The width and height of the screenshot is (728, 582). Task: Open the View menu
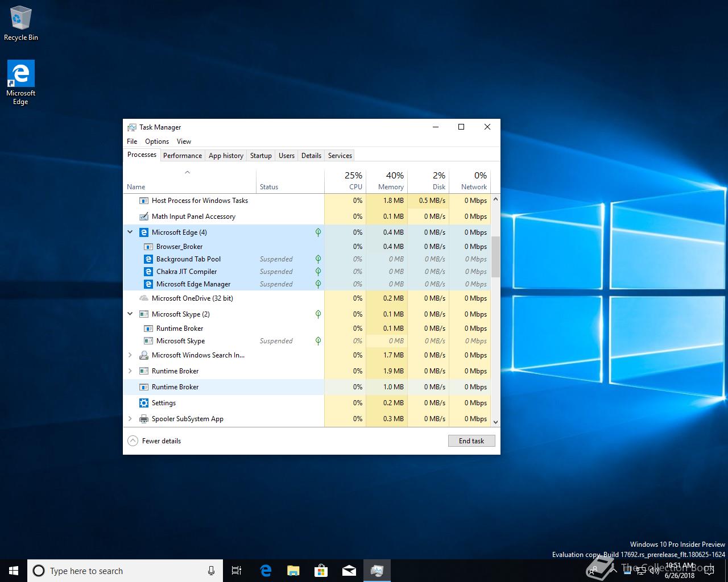pyautogui.click(x=184, y=142)
